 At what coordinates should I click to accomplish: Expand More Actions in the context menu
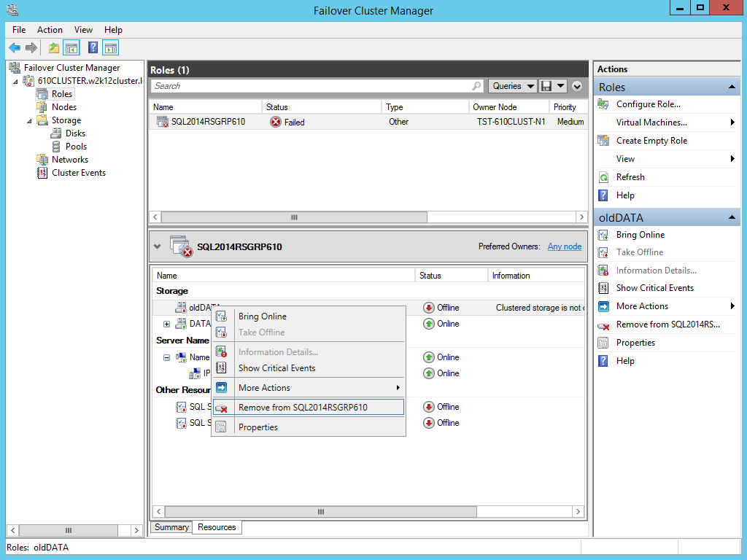(277, 389)
